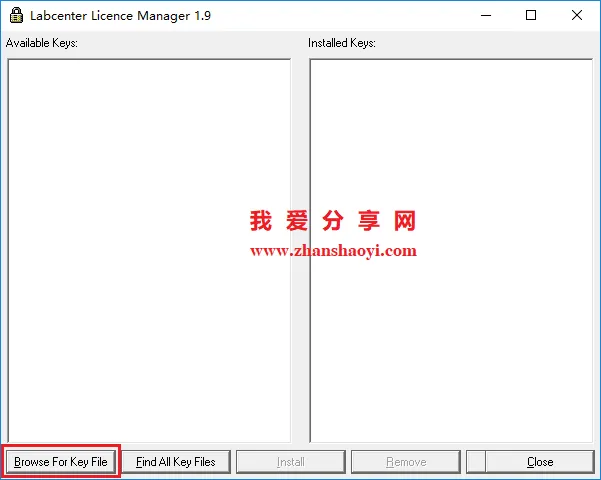Viewport: 601px width, 480px height.
Task: Click the greyed-out Remove button
Action: [x=406, y=462]
